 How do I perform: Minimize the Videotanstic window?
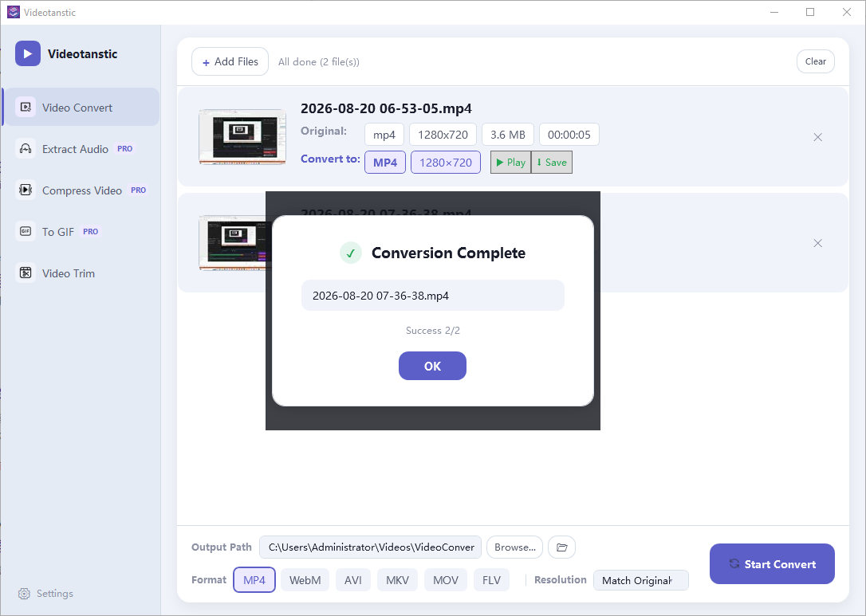coord(774,12)
